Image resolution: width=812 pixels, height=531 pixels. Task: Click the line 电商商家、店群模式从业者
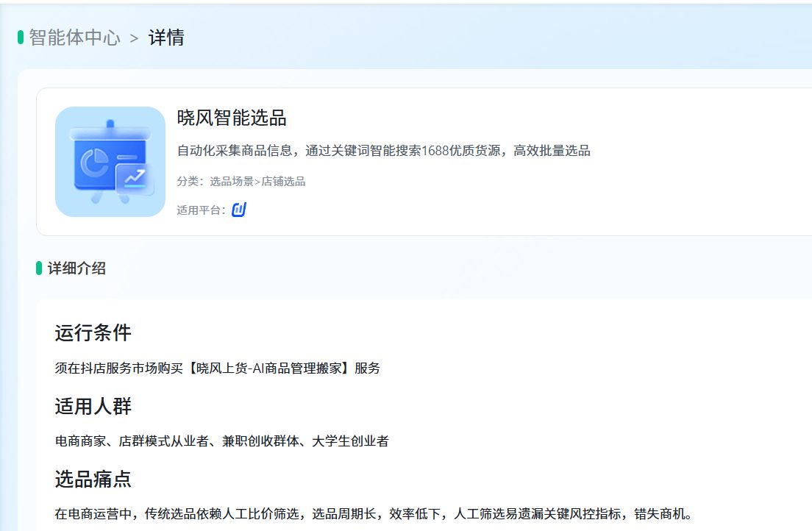click(x=221, y=441)
